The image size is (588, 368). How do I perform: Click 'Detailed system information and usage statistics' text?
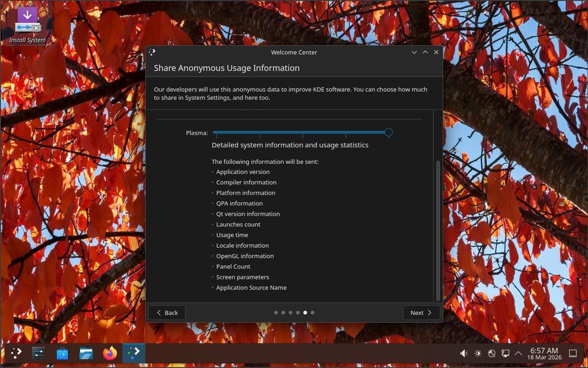pos(290,145)
